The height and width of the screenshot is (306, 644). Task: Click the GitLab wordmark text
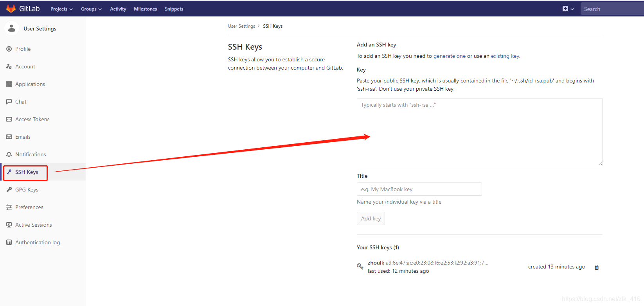pyautogui.click(x=29, y=9)
